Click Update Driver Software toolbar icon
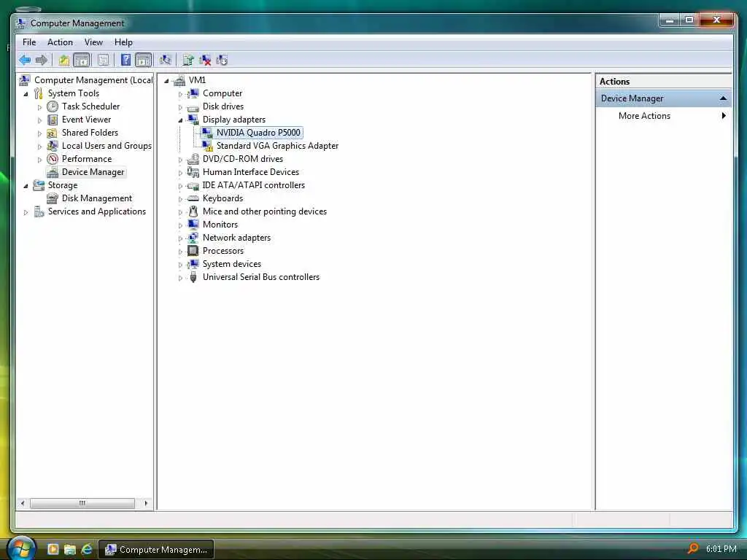The width and height of the screenshot is (747, 560). coord(188,60)
